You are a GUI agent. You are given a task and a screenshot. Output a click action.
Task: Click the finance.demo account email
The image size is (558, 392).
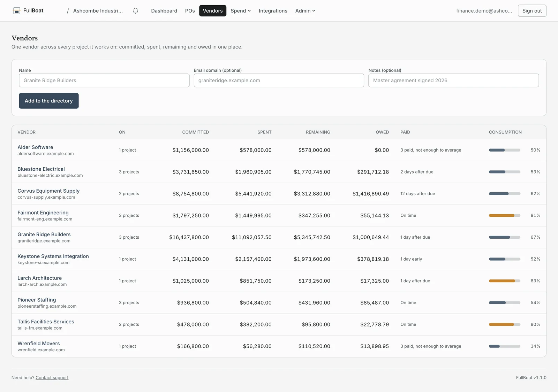484,11
